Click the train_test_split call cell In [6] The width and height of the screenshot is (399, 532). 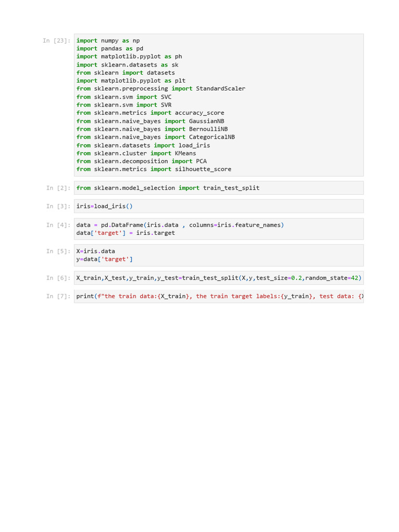219,278
